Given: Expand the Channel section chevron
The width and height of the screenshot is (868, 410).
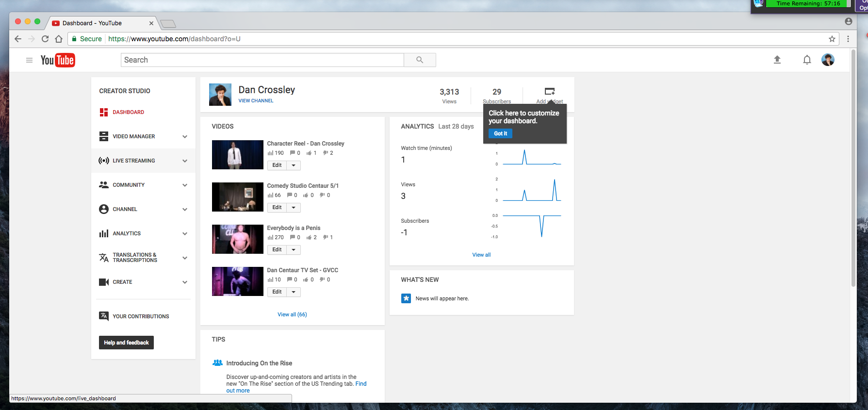Looking at the screenshot, I should pos(185,210).
